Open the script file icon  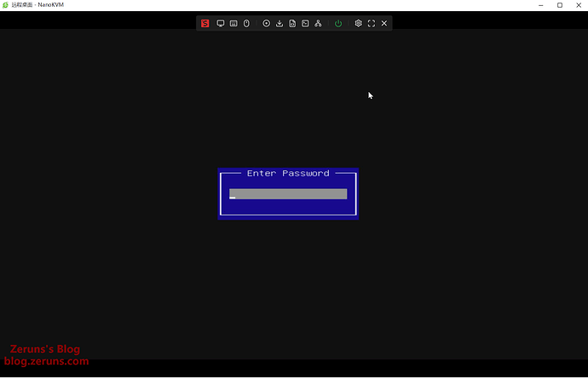(292, 24)
